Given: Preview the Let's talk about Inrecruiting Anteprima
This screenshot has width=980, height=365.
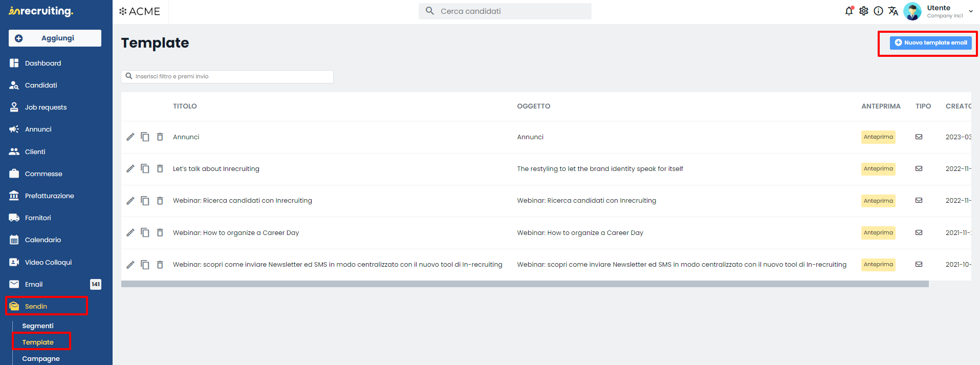Looking at the screenshot, I should [x=878, y=169].
